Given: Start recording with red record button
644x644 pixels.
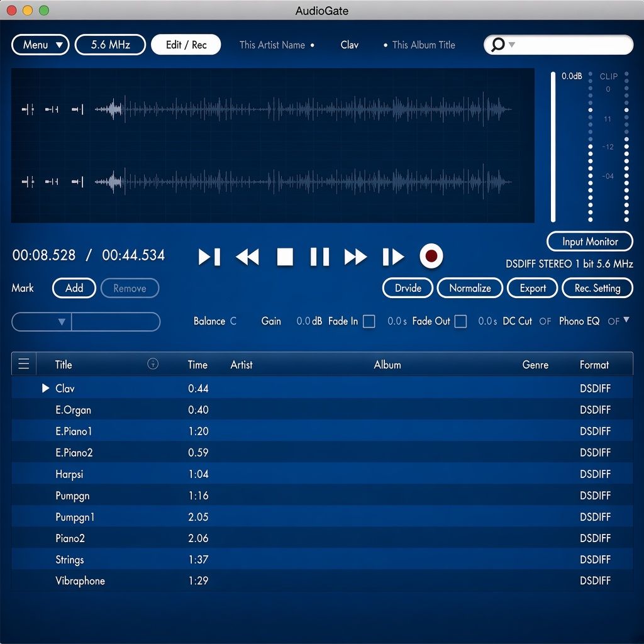Looking at the screenshot, I should point(431,256).
